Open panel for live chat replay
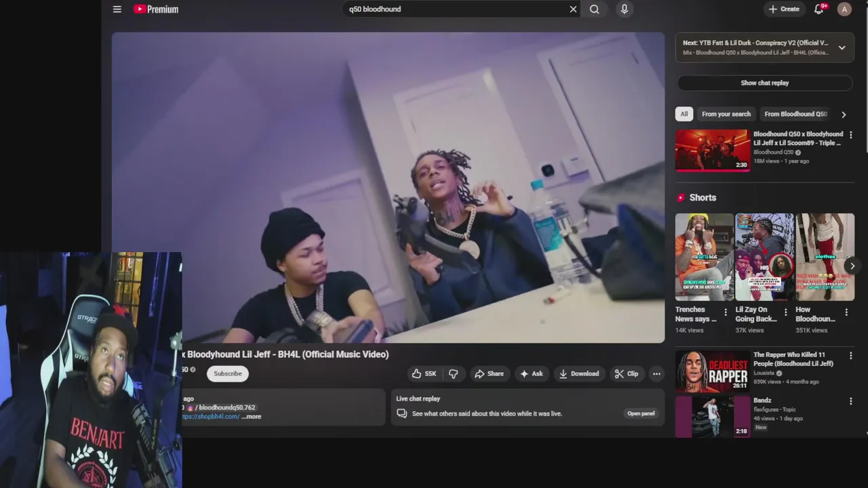This screenshot has width=868, height=488. [x=641, y=413]
